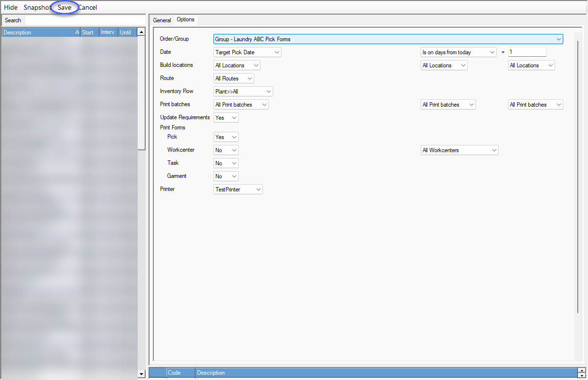Sort by the Description column header
The width and height of the screenshot is (588, 380).
[39, 32]
